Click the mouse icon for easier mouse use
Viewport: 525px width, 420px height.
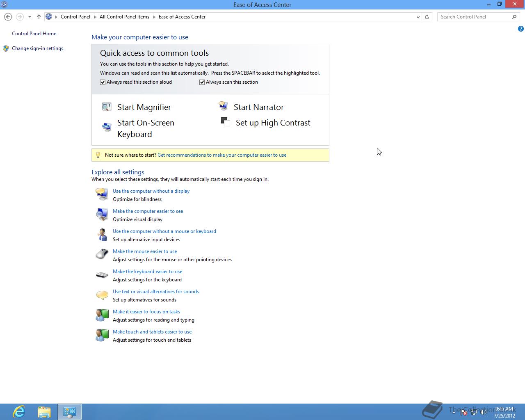point(102,254)
